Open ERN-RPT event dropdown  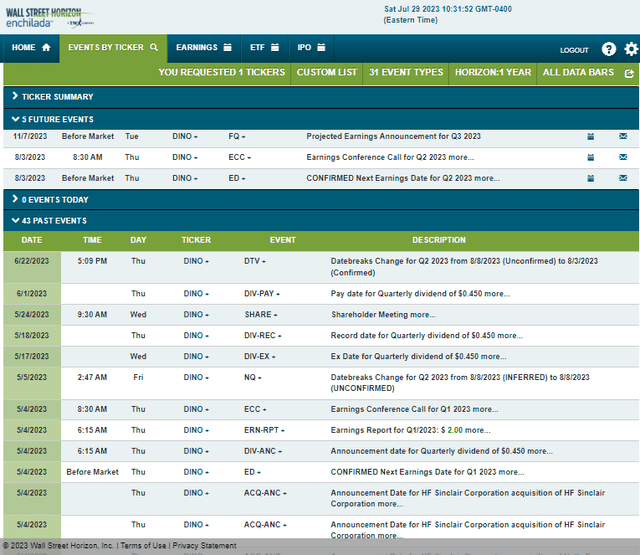[x=264, y=430]
